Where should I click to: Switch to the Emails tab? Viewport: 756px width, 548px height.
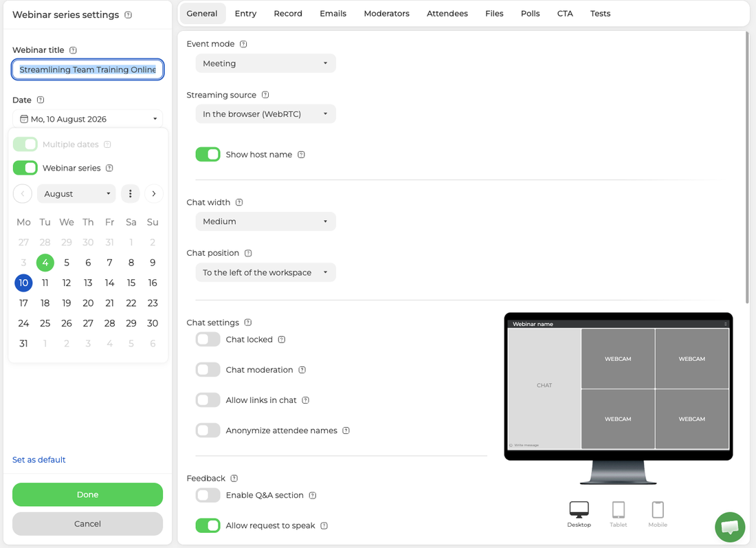click(x=333, y=14)
